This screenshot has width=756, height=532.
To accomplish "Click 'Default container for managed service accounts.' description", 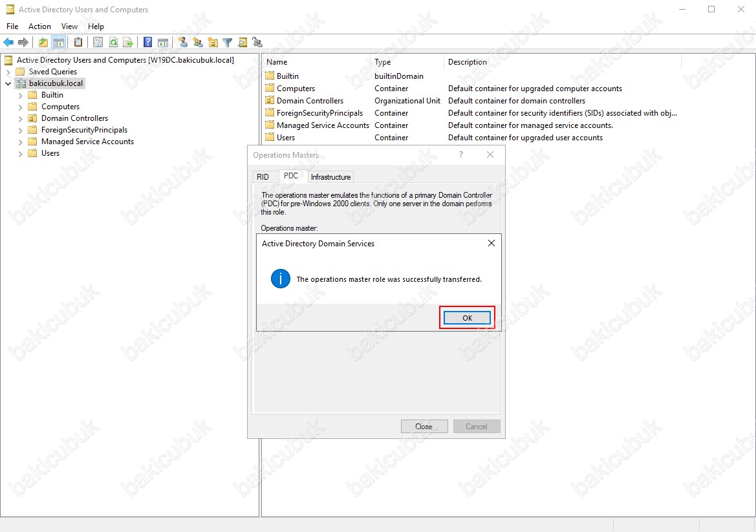I will click(530, 125).
